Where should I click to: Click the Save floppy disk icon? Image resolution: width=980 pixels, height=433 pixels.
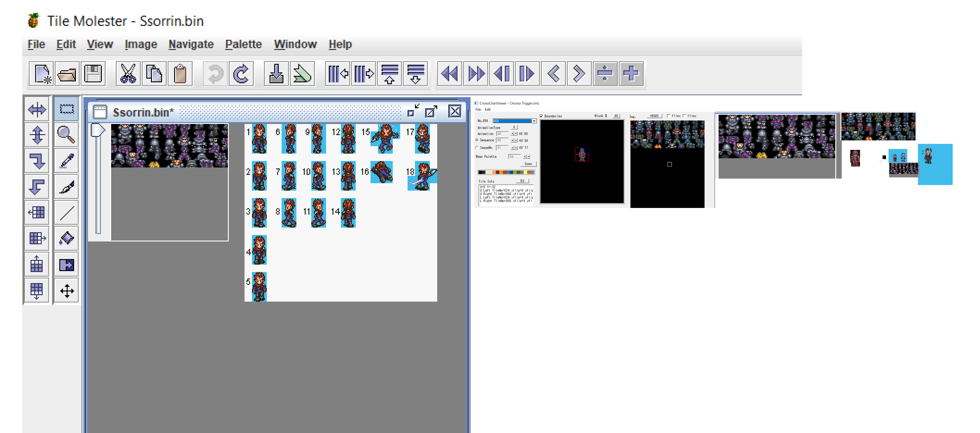tap(93, 74)
